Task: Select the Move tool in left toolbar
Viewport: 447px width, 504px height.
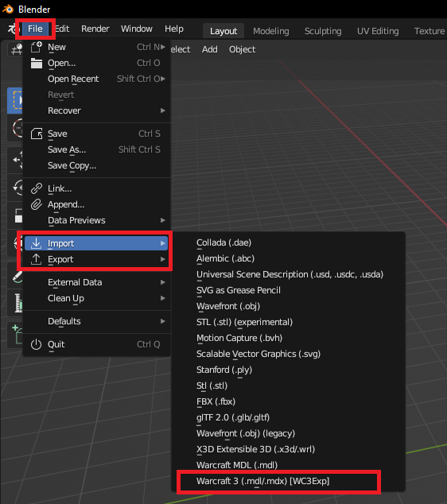Action: tap(15, 160)
